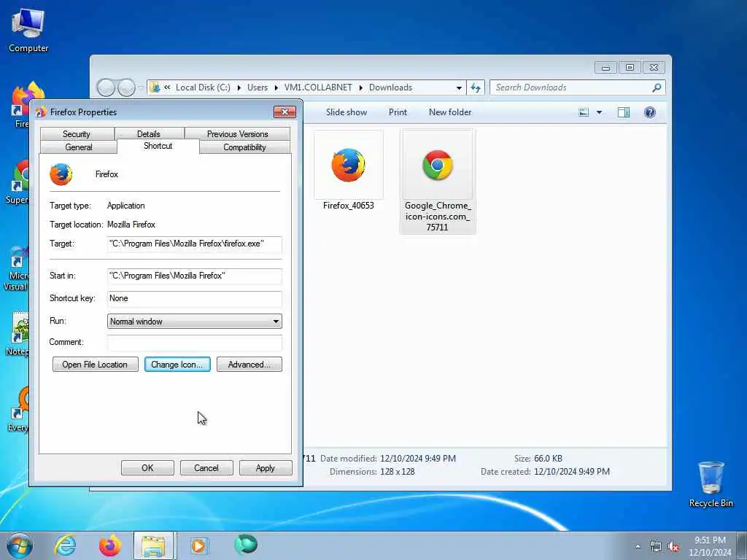
Task: Select the Windows Explorer taskbar icon
Action: (x=154, y=545)
